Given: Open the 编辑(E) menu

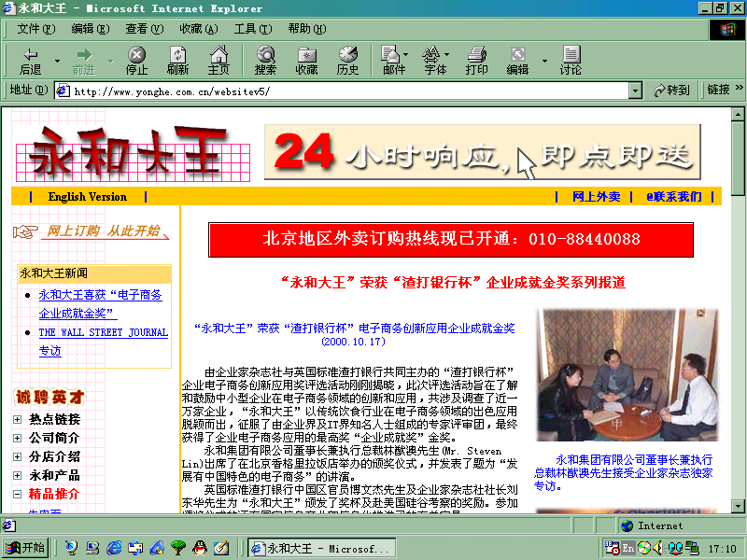Looking at the screenshot, I should (90, 29).
